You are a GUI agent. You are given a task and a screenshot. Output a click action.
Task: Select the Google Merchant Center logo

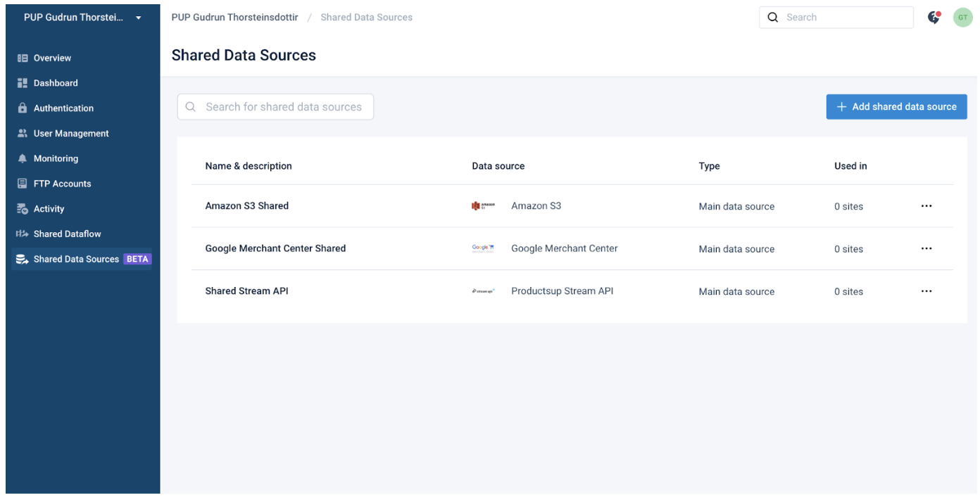tap(483, 248)
